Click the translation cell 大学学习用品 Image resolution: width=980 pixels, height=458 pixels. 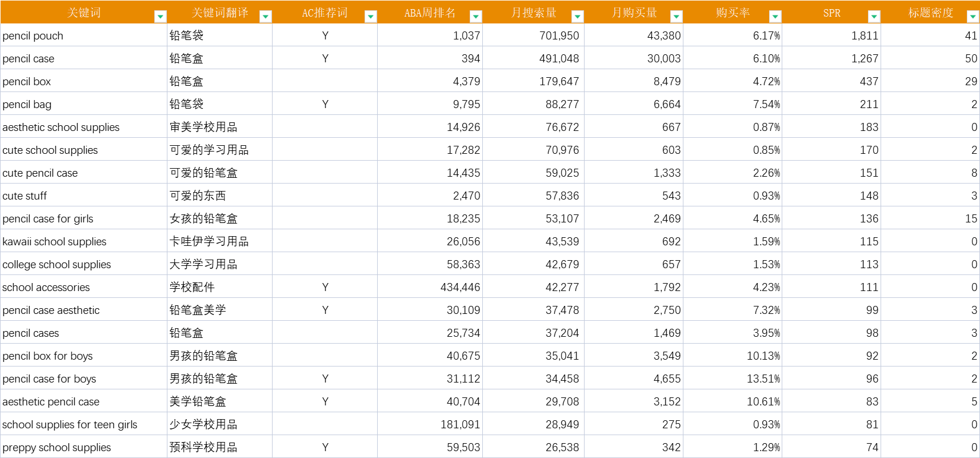click(x=219, y=264)
